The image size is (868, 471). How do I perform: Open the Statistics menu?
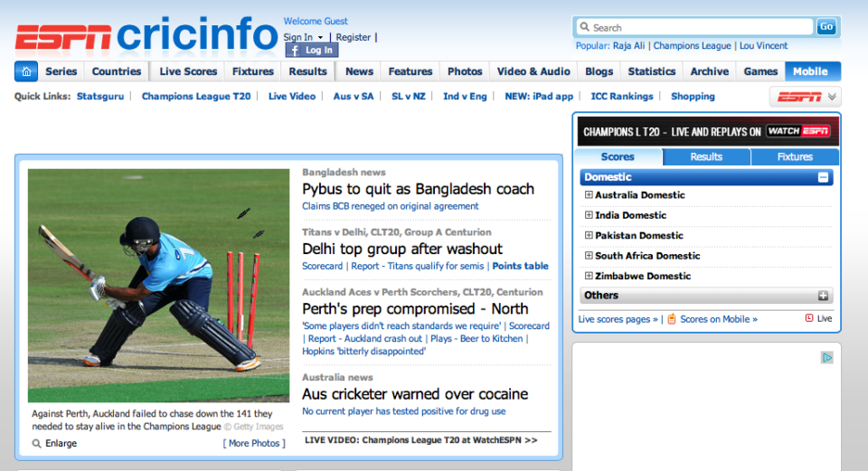point(652,71)
